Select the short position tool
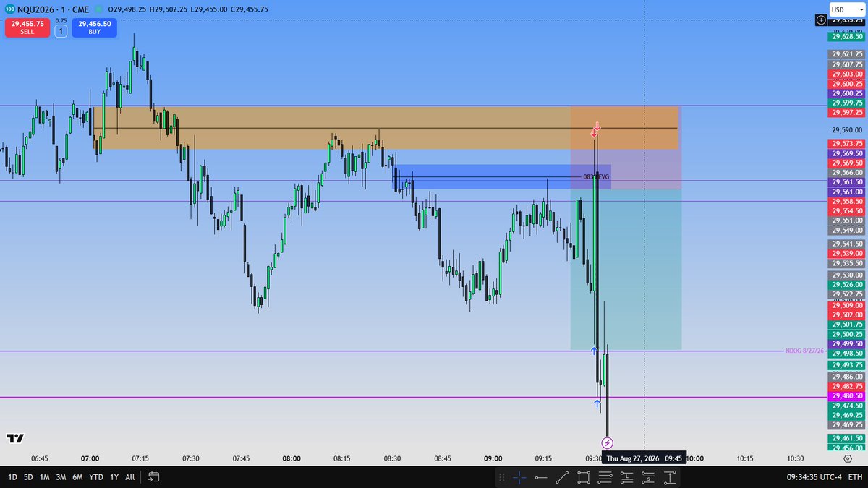 coord(650,477)
